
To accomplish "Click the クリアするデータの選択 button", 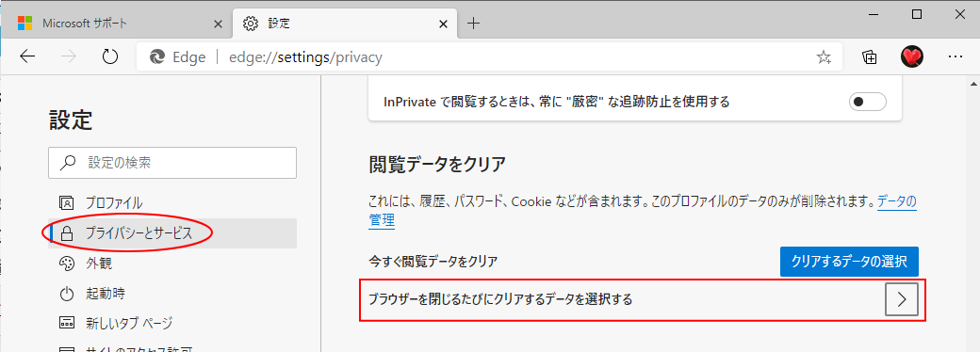I will [x=849, y=262].
